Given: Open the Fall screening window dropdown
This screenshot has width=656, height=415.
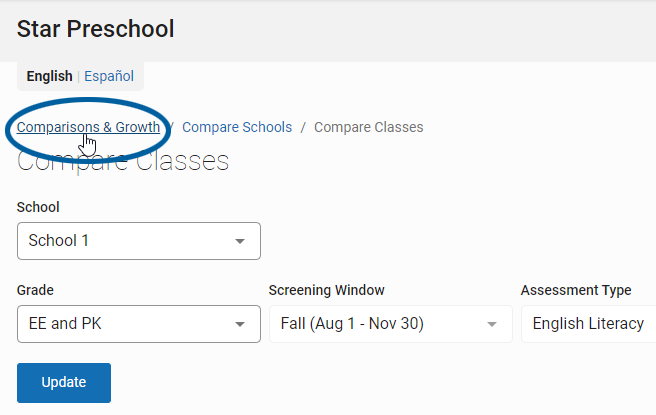Looking at the screenshot, I should point(391,324).
